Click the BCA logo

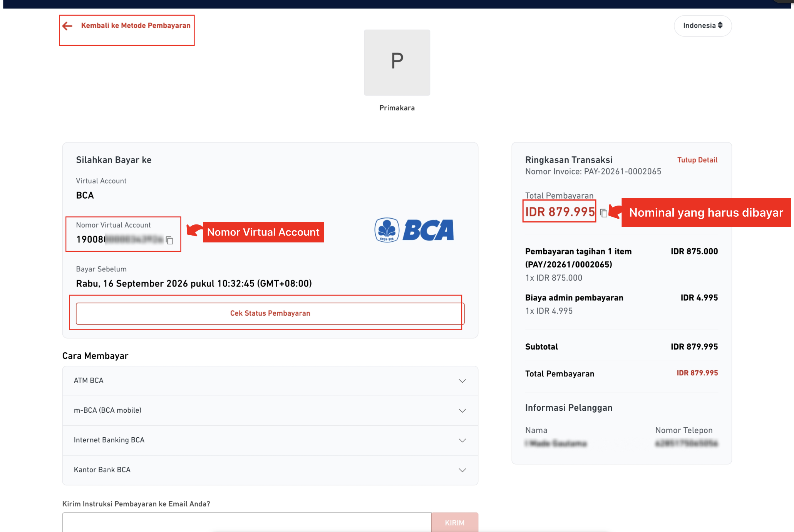click(414, 230)
